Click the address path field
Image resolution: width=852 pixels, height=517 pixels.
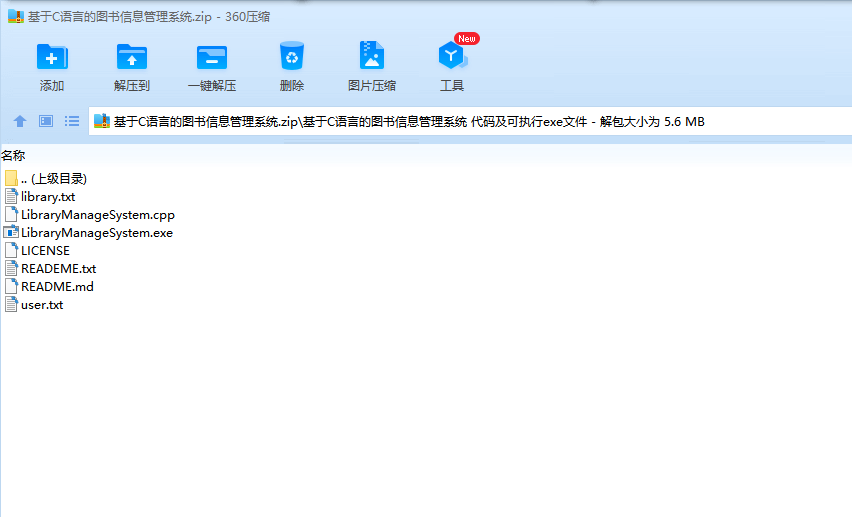pos(470,121)
